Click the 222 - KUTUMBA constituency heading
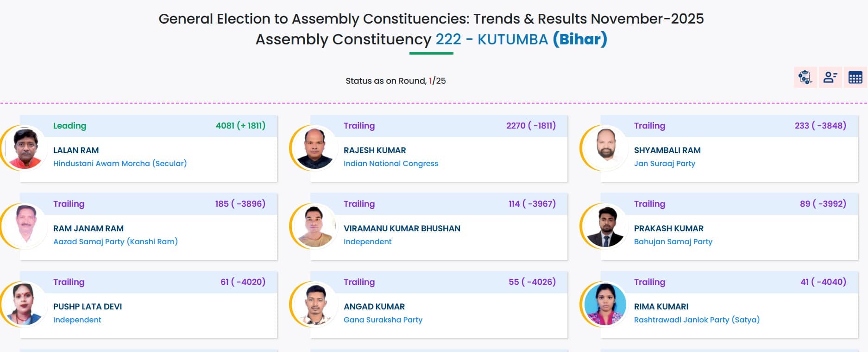Image resolution: width=868 pixels, height=352 pixels. tap(491, 39)
